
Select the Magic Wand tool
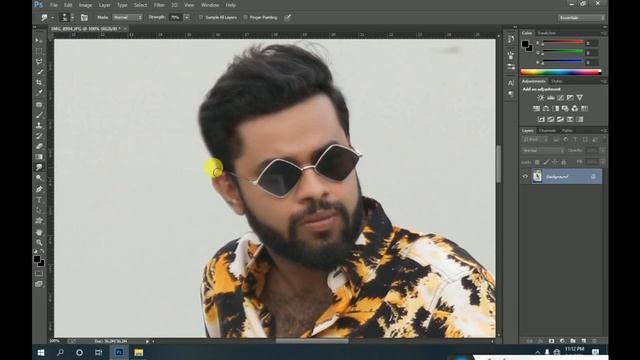tap(39, 72)
